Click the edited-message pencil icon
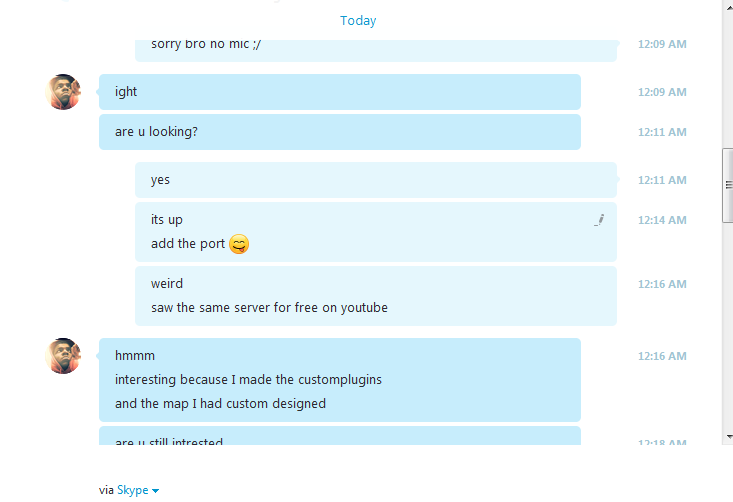The height and width of the screenshot is (502, 733). tap(599, 220)
